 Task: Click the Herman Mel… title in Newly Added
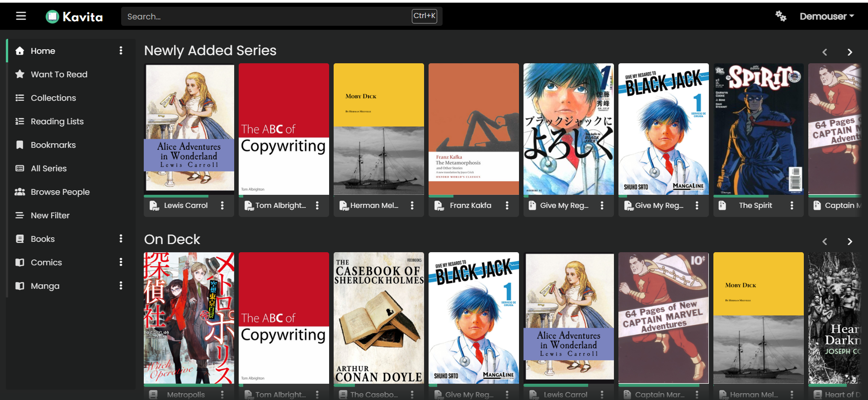(374, 206)
